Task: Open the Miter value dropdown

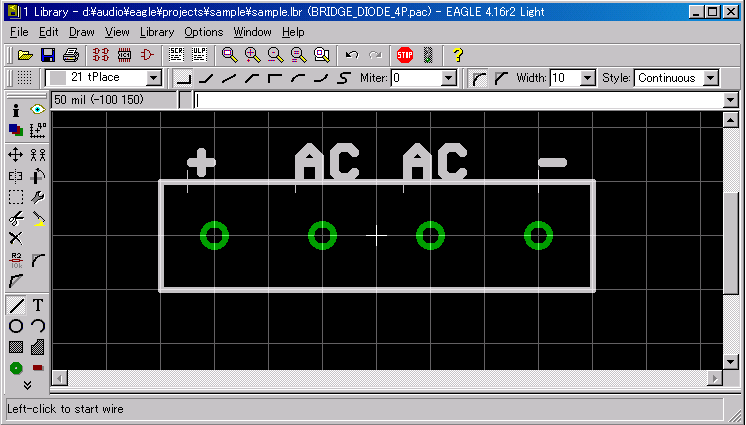Action: [x=449, y=78]
